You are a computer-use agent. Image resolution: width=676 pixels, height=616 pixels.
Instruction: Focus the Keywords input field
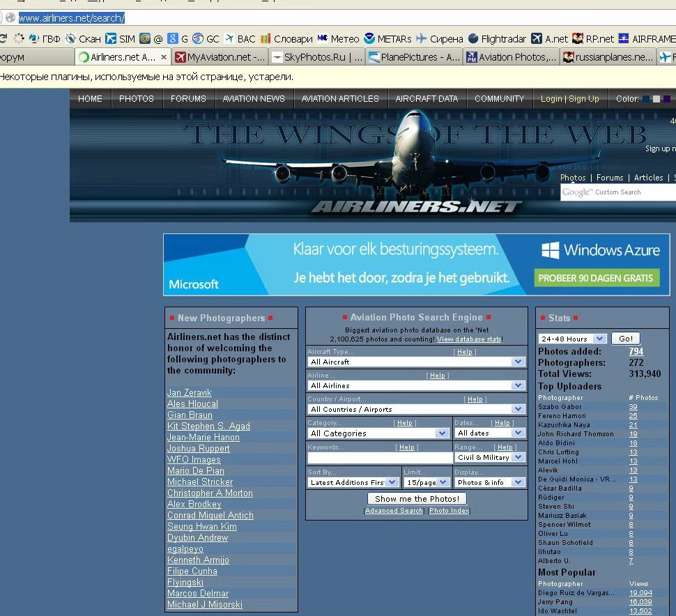tap(380, 457)
